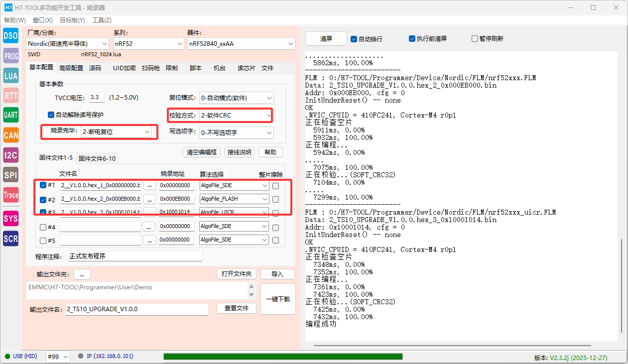
Task: Select the PROG programmer sidebar icon
Action: tap(11, 56)
